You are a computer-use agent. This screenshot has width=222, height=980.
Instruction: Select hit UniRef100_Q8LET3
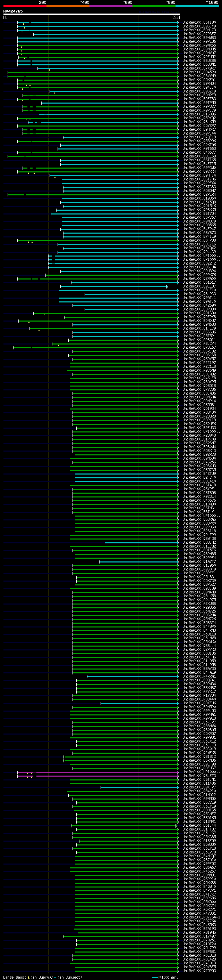(x=199, y=776)
